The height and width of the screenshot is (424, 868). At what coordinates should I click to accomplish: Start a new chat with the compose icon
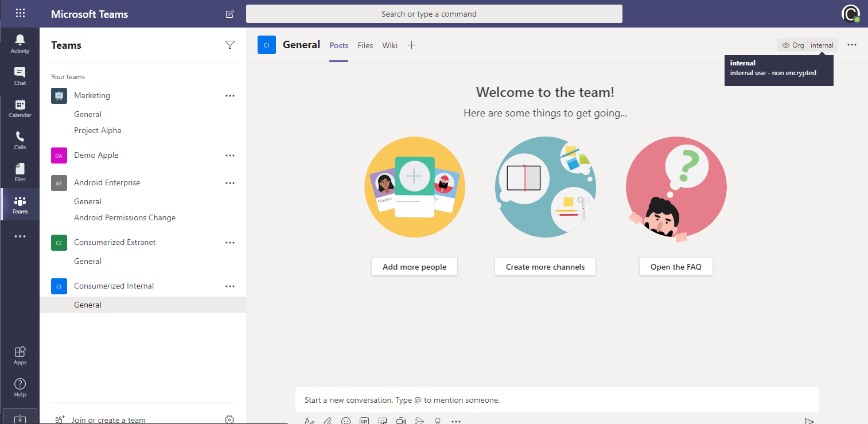coord(230,14)
